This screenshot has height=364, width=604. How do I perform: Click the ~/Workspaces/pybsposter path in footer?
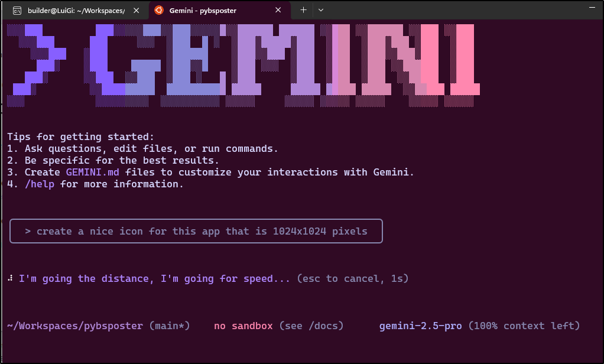click(75, 326)
